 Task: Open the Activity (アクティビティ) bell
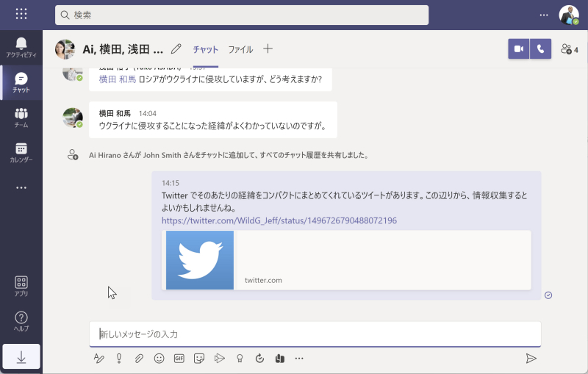coord(21,48)
